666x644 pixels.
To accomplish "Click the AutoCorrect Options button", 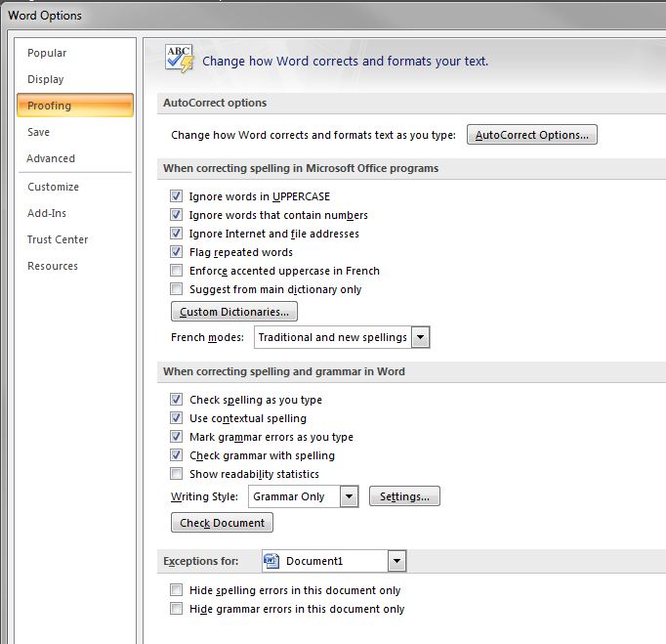I will pyautogui.click(x=532, y=135).
